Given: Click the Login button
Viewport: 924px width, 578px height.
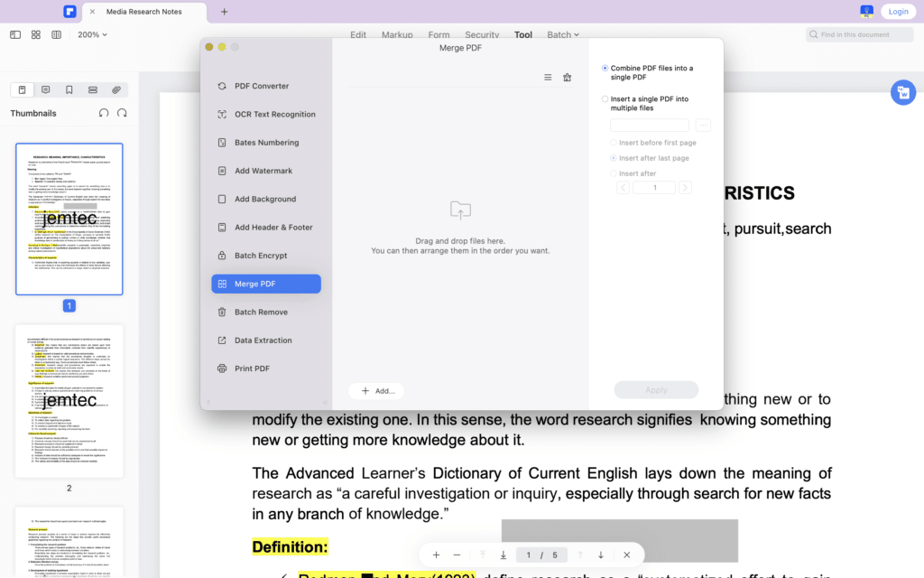Looking at the screenshot, I should 898,11.
